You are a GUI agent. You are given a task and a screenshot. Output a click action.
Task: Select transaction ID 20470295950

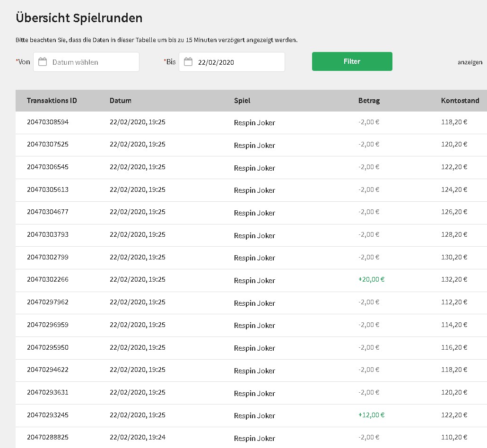tap(48, 347)
